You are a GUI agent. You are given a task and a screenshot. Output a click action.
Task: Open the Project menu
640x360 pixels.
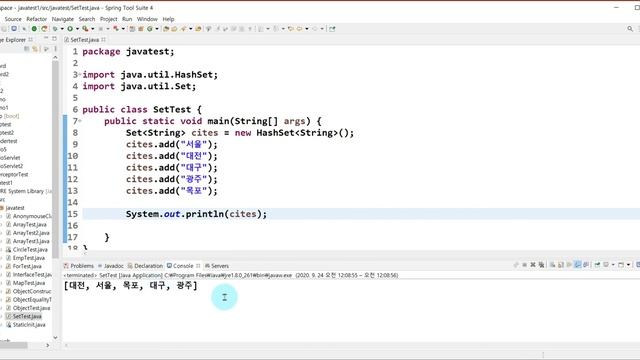click(109, 19)
